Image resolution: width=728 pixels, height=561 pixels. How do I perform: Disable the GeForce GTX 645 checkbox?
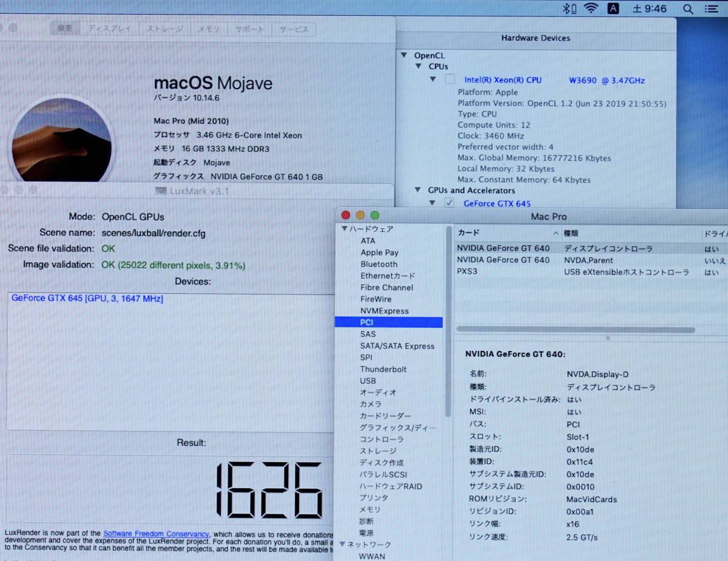450,203
